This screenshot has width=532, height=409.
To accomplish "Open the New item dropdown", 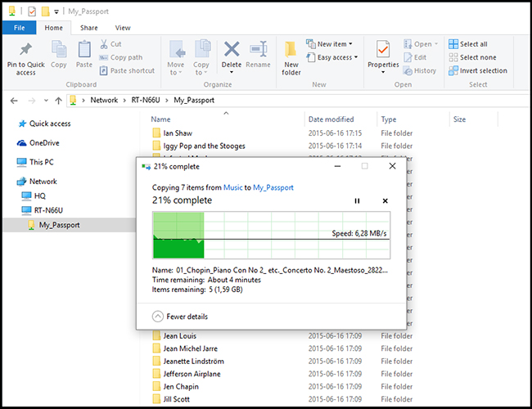I will click(x=330, y=44).
